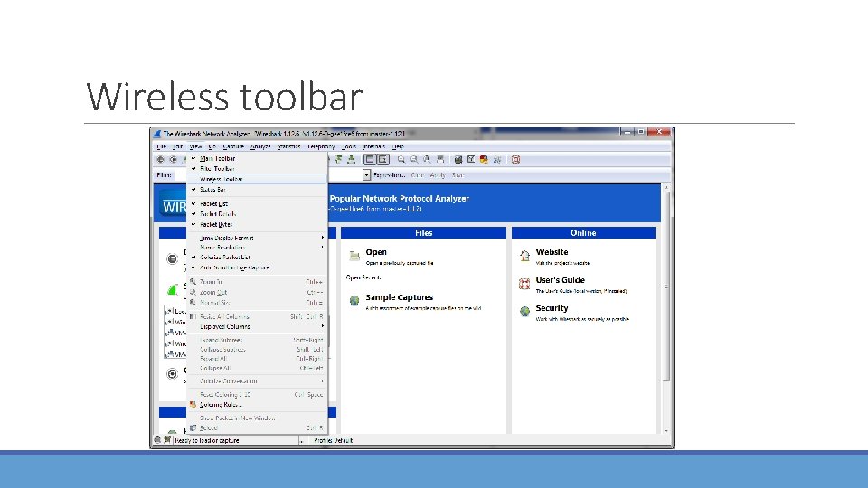
Task: Click the Security globe icon
Action: click(x=524, y=312)
